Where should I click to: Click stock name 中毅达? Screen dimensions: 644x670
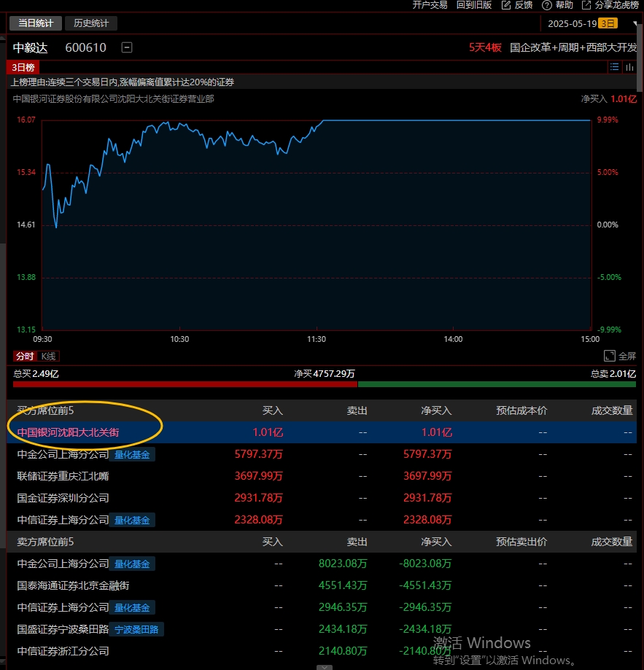pyautogui.click(x=31, y=47)
